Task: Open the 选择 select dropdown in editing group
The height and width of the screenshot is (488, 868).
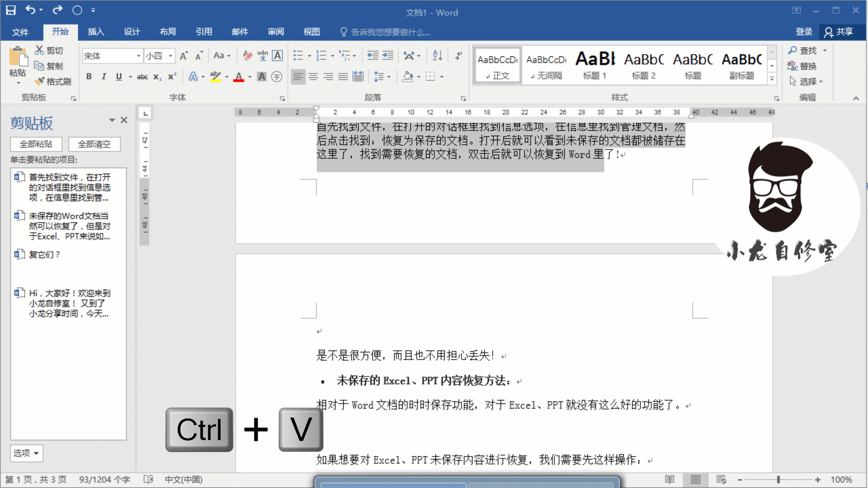Action: (x=806, y=81)
